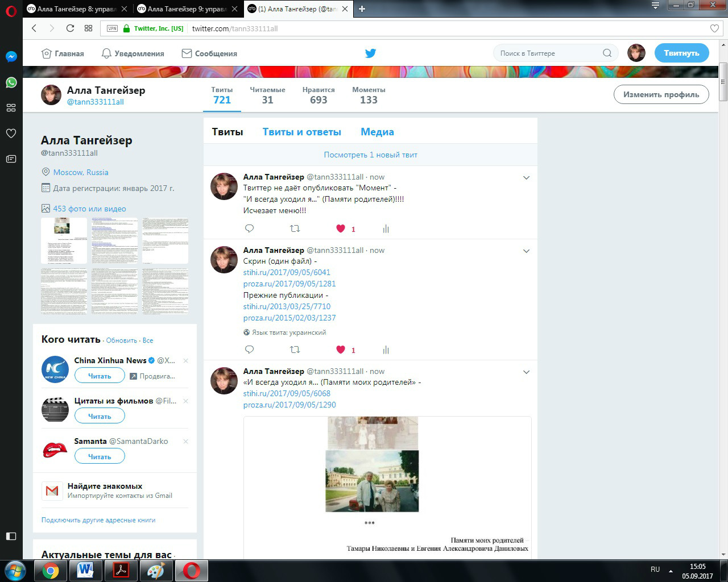Reload the page in Opera

(x=70, y=28)
